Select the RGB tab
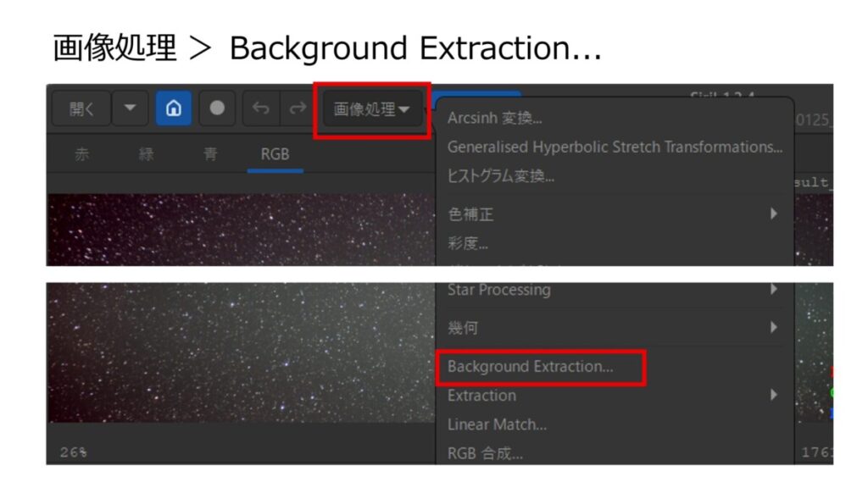868x488 pixels. [275, 154]
